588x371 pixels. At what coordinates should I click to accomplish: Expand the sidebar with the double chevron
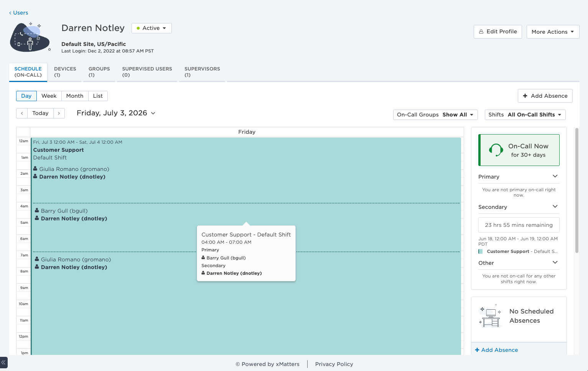pos(3,362)
